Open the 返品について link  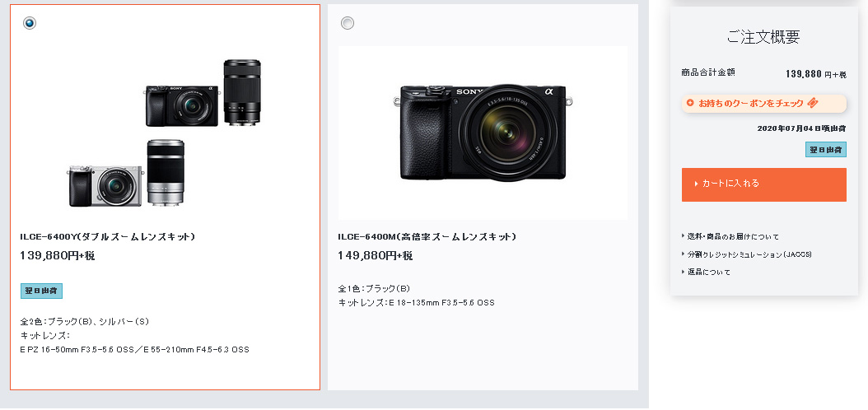click(709, 273)
